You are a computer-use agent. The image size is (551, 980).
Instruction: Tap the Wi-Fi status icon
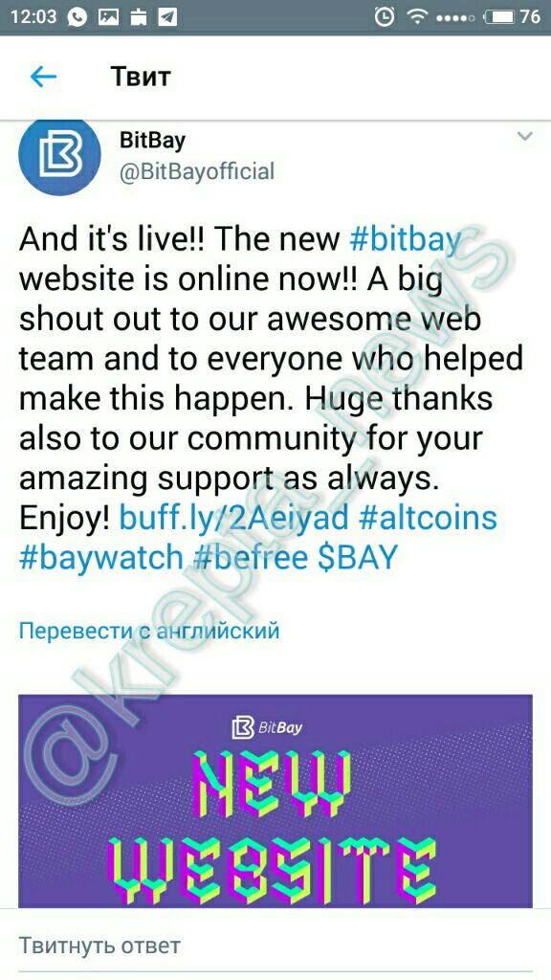pos(417,17)
